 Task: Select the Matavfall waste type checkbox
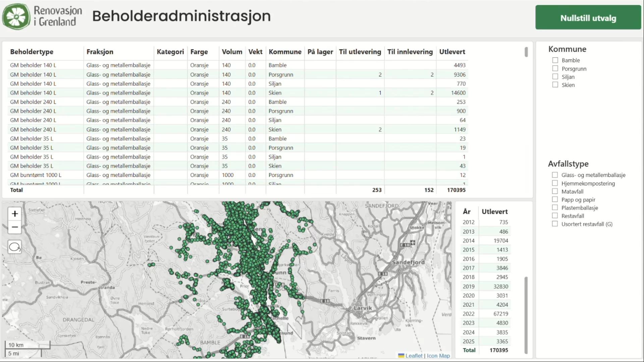555,191
